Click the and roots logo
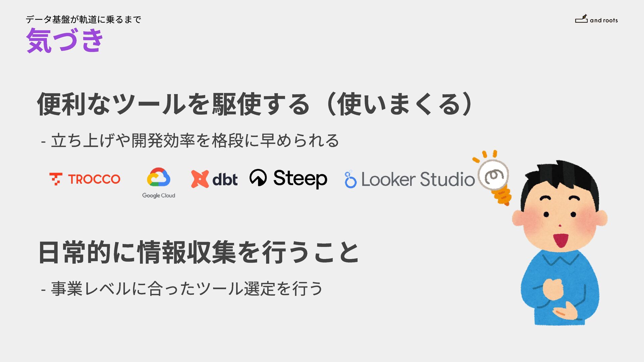 (596, 19)
